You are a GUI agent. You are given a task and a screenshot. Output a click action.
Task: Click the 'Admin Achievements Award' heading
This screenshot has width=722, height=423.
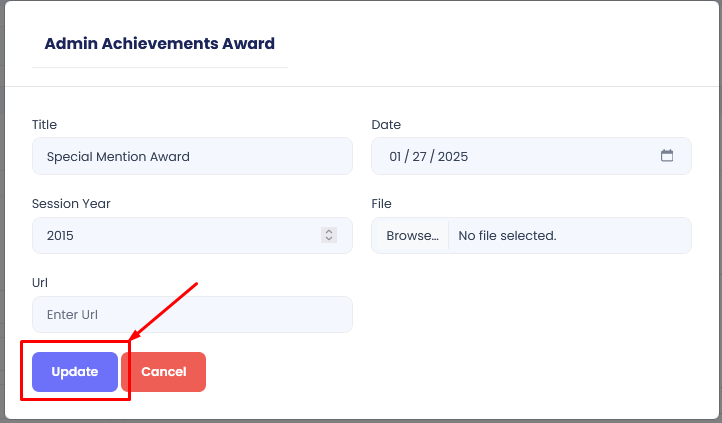point(160,44)
